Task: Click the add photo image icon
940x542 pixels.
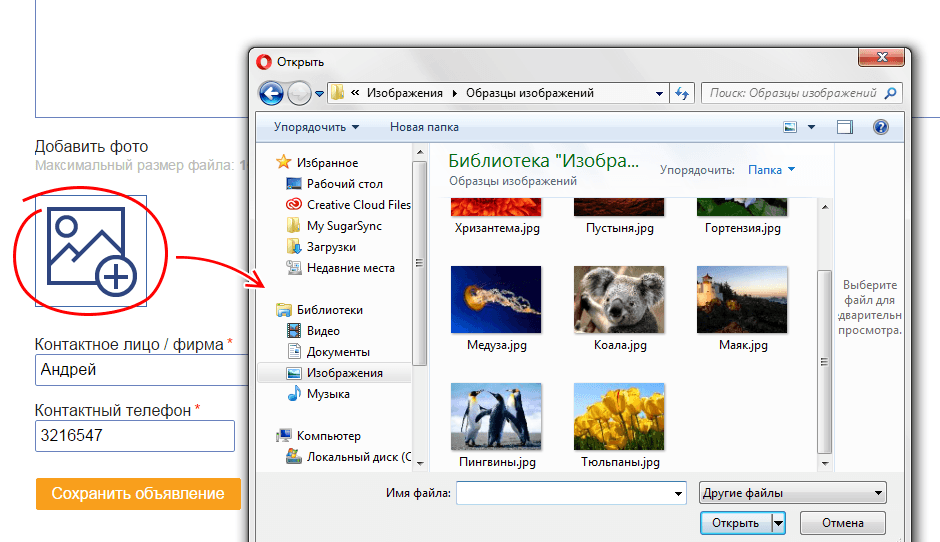Action: coord(91,250)
